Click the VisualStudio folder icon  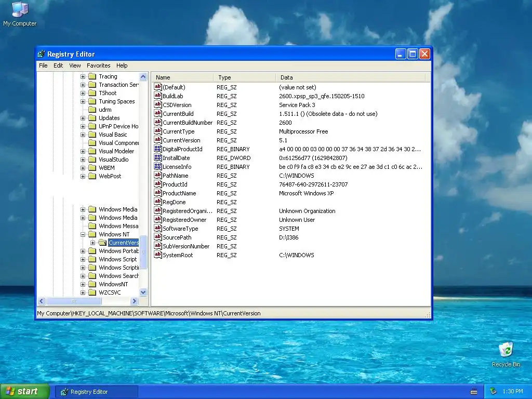92,159
